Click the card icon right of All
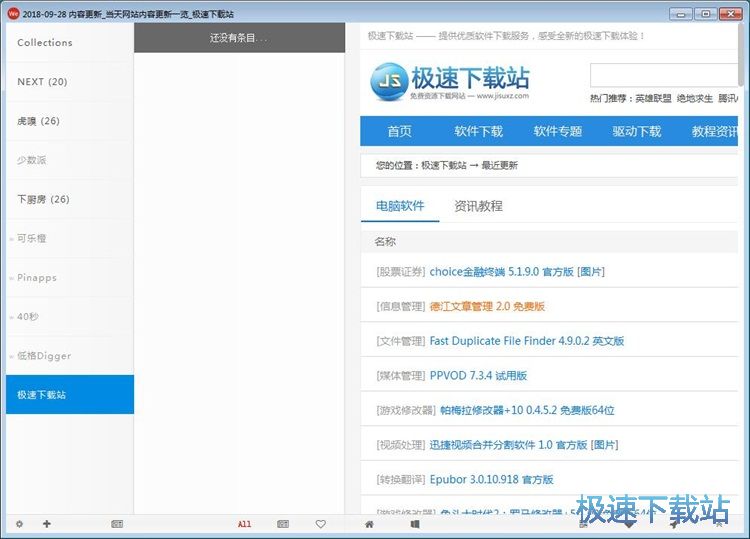The width and height of the screenshot is (750, 539). (283, 524)
